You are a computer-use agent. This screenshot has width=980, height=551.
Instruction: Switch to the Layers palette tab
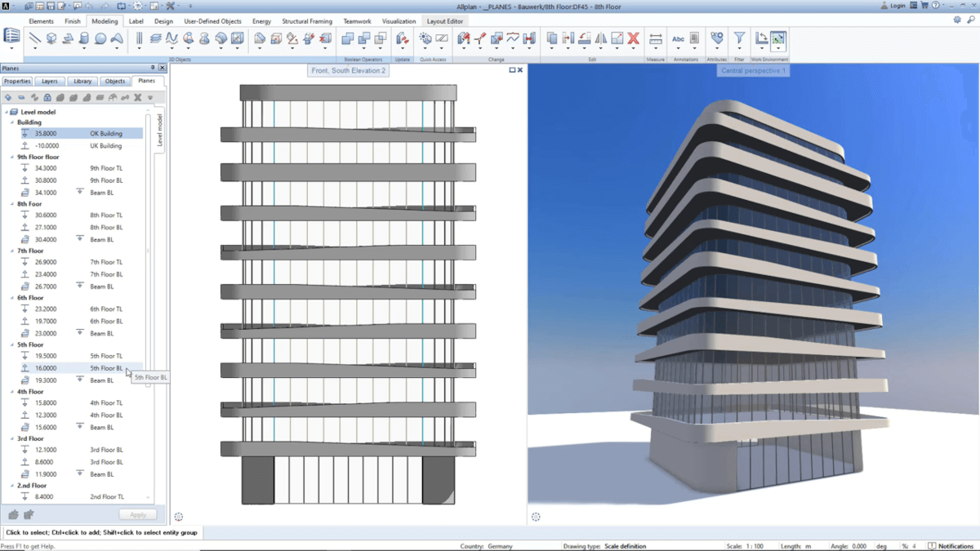(x=50, y=82)
